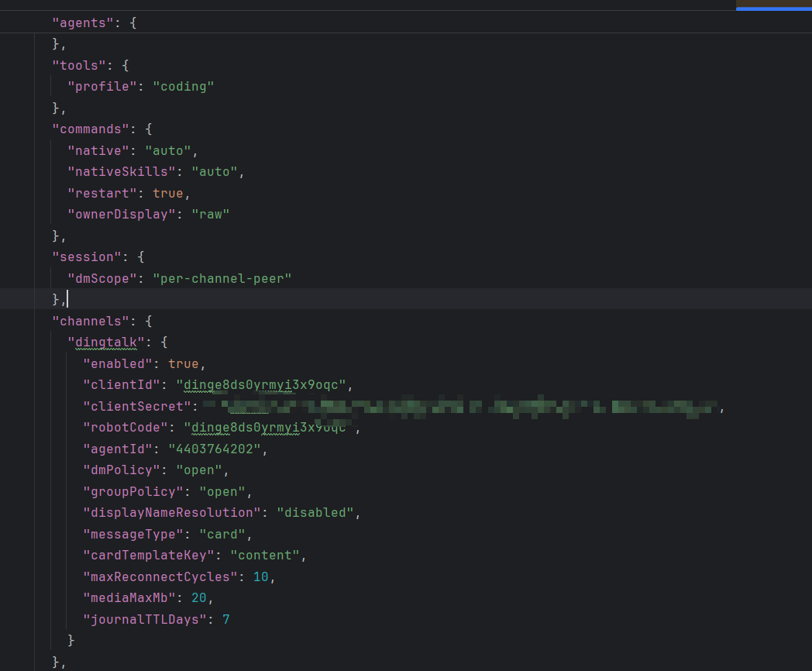
Task: Click the "maxReconnectCycles" key
Action: click(x=160, y=576)
